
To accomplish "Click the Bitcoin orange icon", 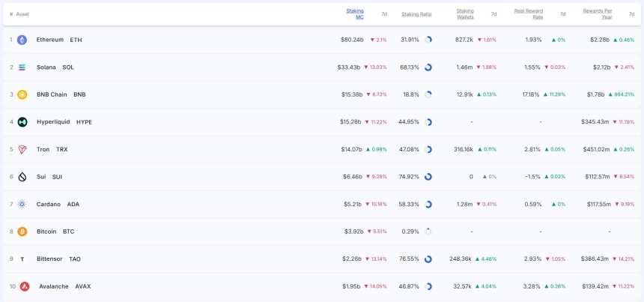I will point(22,232).
